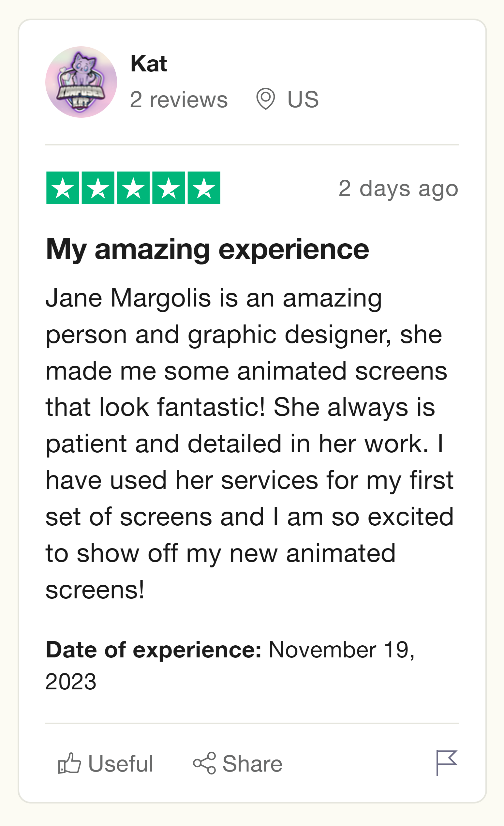This screenshot has height=826, width=504.
Task: Click the thumbs-up Useful icon
Action: pos(69,764)
